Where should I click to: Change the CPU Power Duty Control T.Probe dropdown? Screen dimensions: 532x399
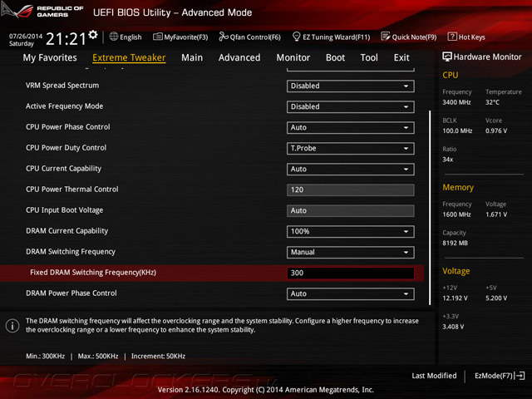(351, 148)
